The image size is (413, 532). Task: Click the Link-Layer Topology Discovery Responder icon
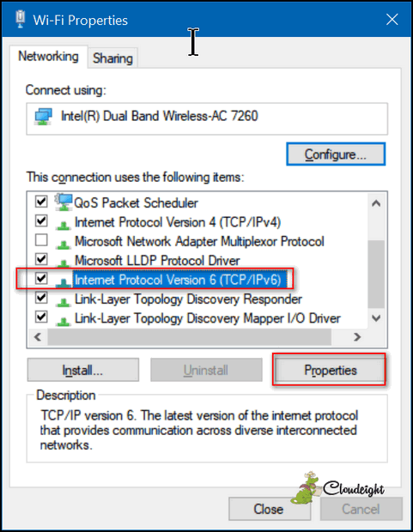pos(64,301)
